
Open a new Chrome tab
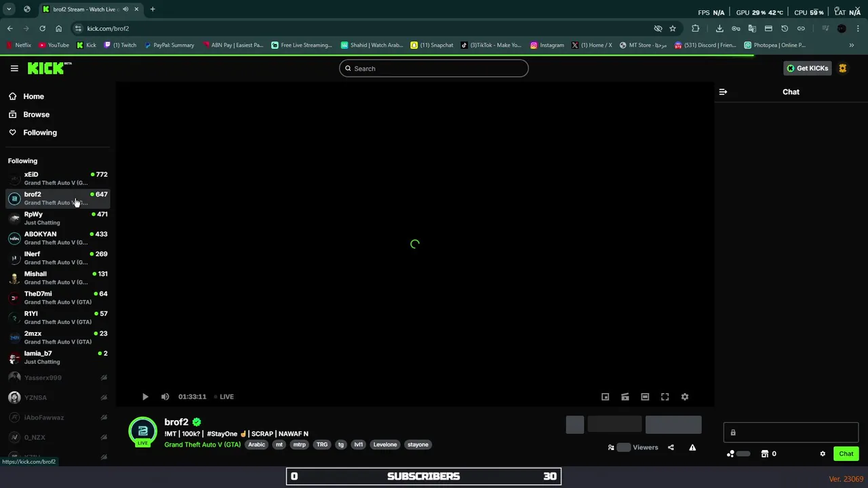[x=153, y=9]
